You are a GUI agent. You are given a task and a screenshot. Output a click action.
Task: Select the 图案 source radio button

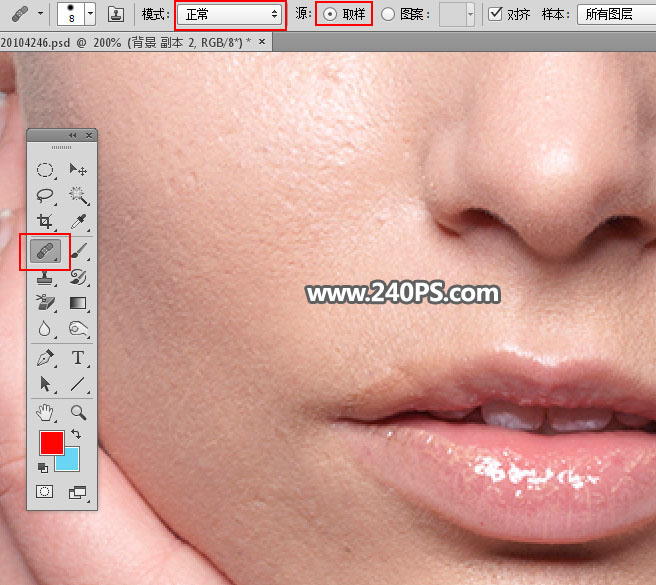[x=388, y=15]
